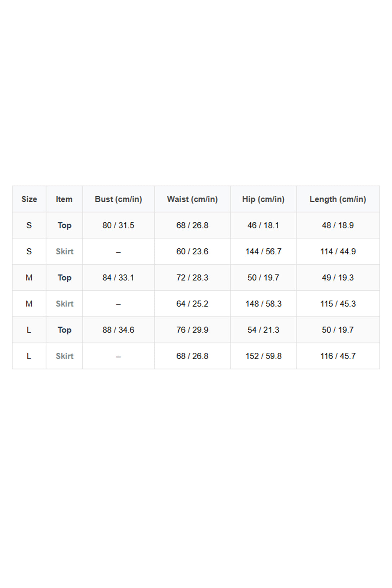Screen dimensions: 392x588
Task: Click the 148 / 58.3 hip value
Action: pos(263,304)
